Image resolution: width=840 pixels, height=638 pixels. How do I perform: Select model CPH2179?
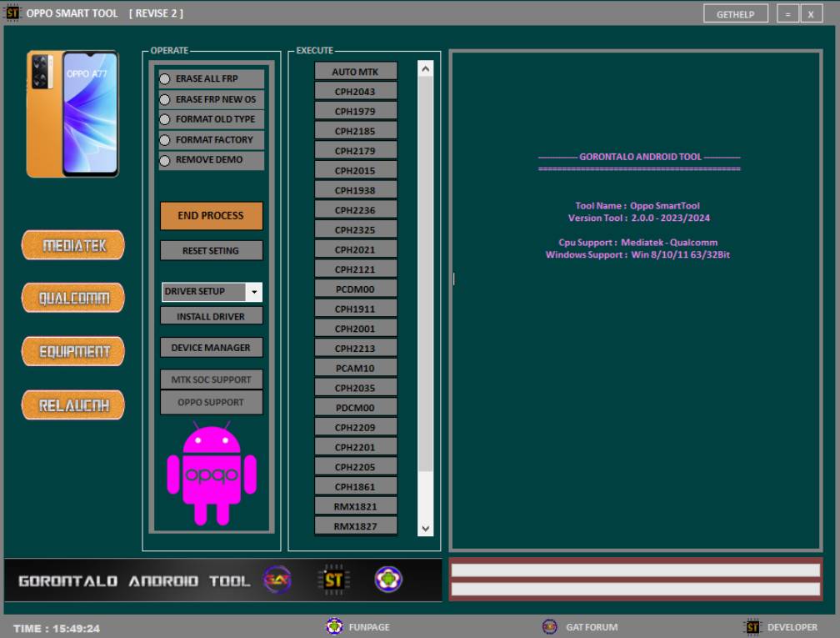point(356,151)
